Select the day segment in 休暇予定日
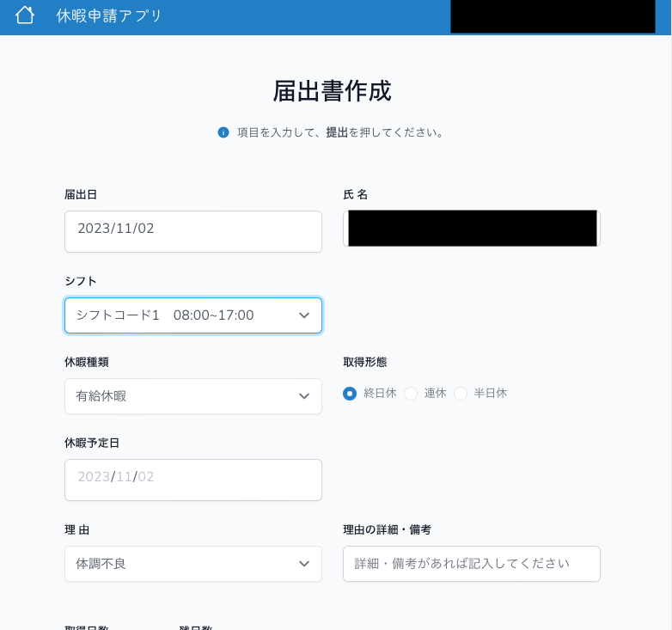672x630 pixels. click(x=146, y=477)
